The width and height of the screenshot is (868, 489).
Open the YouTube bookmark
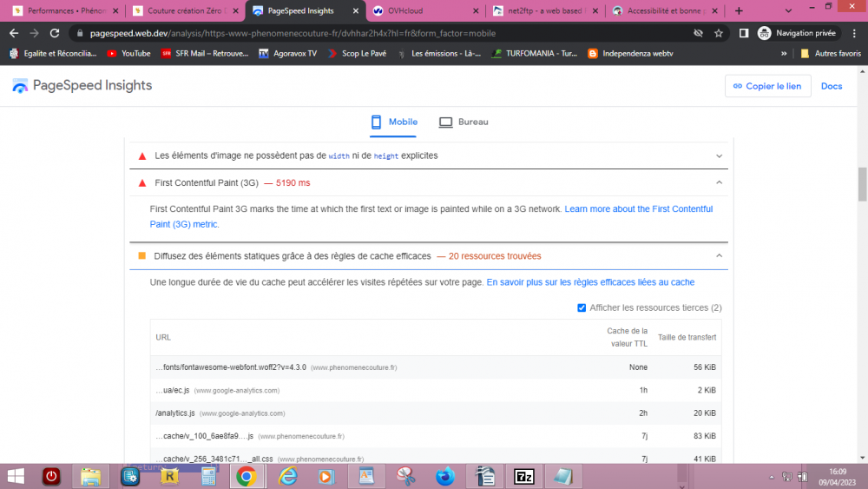point(129,54)
